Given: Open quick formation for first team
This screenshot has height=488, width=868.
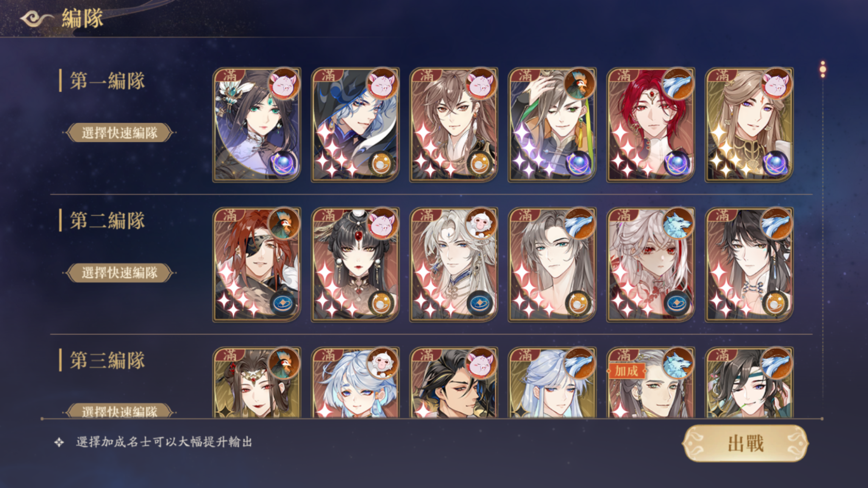Looking at the screenshot, I should click(x=120, y=133).
